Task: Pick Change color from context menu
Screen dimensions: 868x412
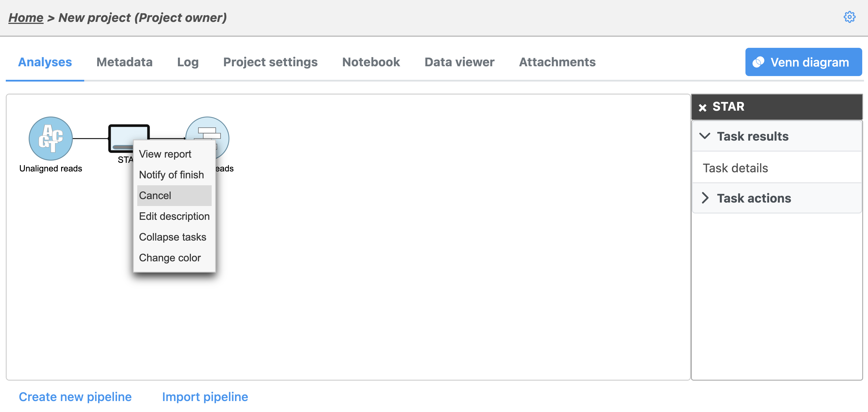Action: pos(170,258)
